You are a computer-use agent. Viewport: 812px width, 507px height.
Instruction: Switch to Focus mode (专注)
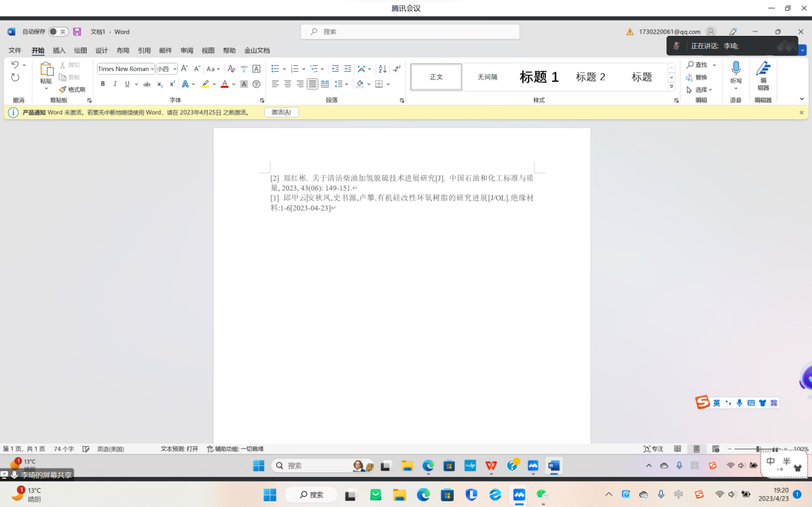654,449
